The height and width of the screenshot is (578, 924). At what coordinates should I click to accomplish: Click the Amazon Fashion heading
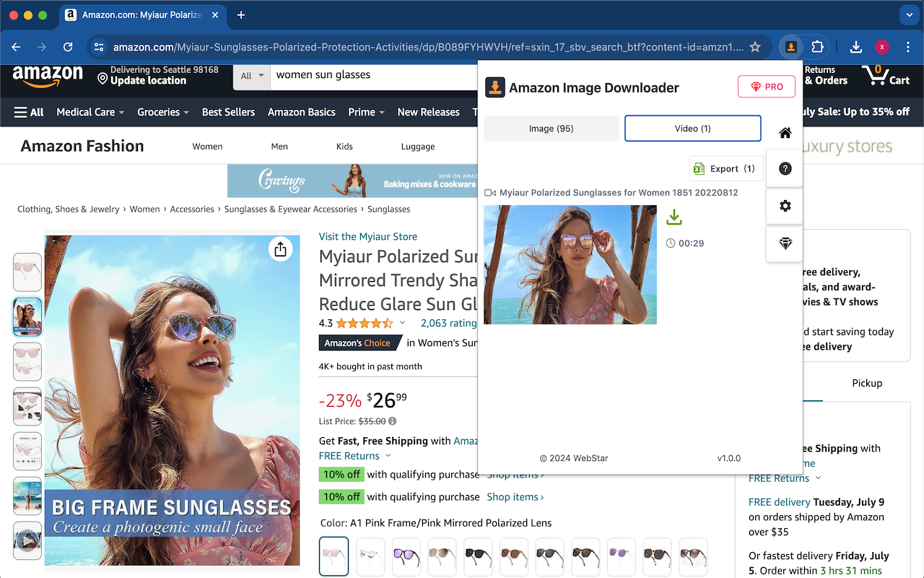point(82,146)
